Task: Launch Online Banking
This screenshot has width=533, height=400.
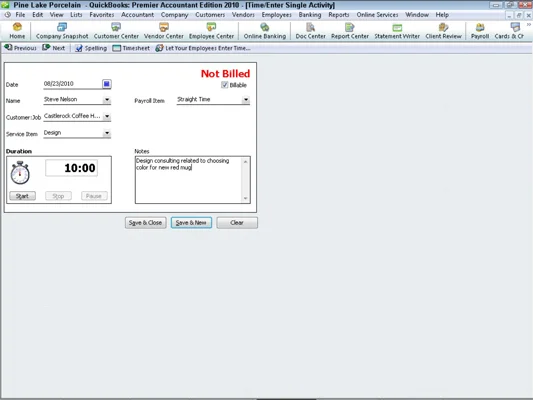Action: pos(264,31)
